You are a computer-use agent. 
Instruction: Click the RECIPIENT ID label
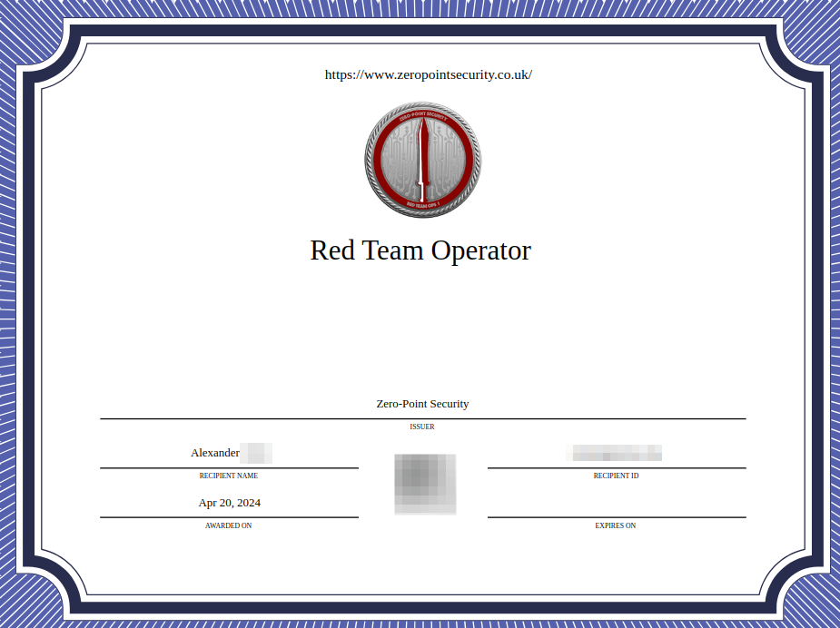(x=616, y=476)
